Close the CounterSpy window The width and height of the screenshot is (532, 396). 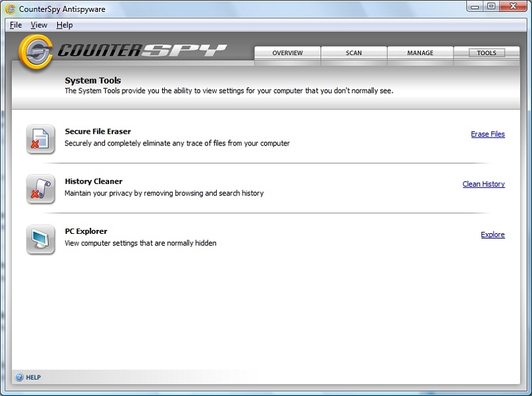(513, 7)
